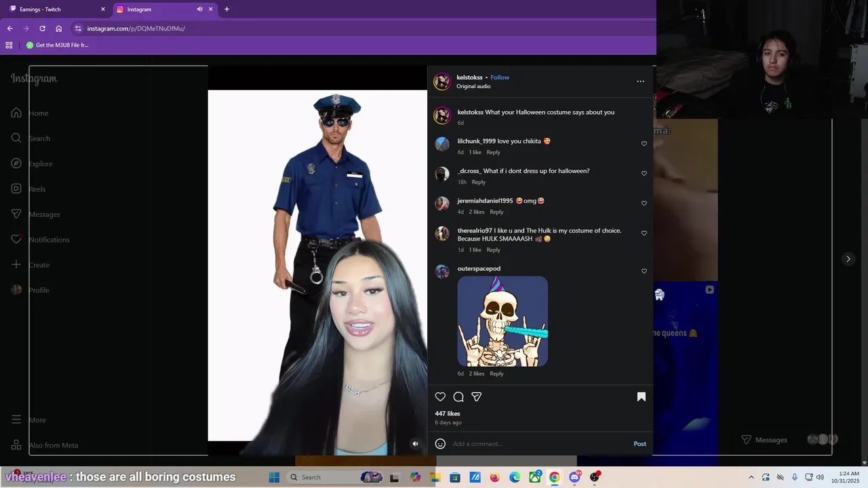Image resolution: width=868 pixels, height=488 pixels.
Task: Open Firefox from taskbar
Action: pos(495,477)
